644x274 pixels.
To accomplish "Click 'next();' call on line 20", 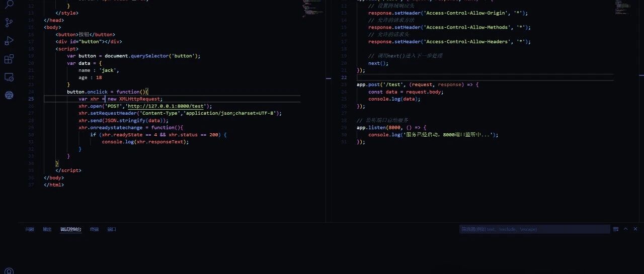I will click(x=378, y=63).
